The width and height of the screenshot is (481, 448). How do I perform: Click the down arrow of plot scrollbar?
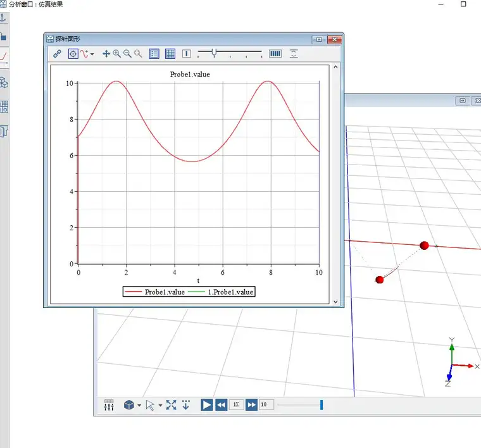(335, 302)
